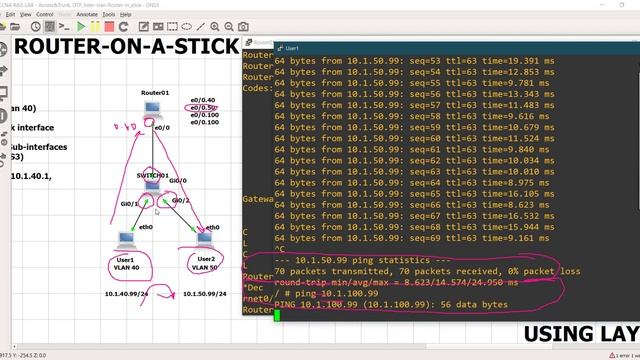The image size is (640, 360).
Task: Suspend all nodes with yellow pause
Action: (95, 27)
